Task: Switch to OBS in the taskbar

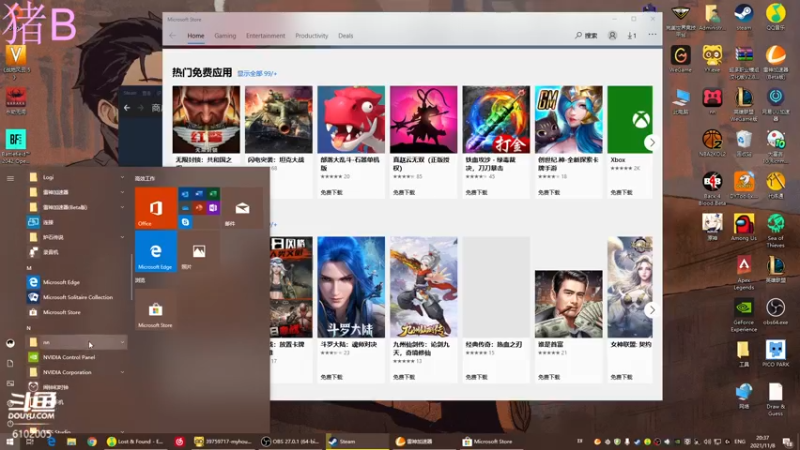Action: pyautogui.click(x=291, y=442)
